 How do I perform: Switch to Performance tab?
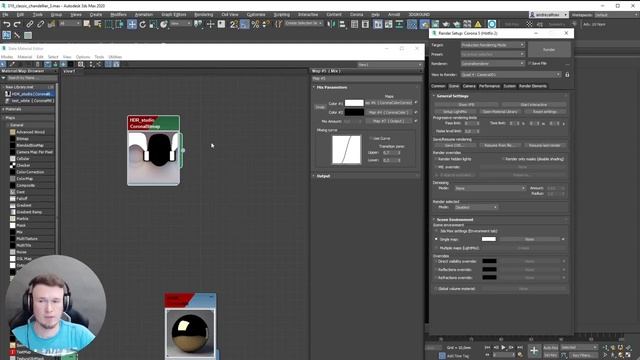click(489, 86)
